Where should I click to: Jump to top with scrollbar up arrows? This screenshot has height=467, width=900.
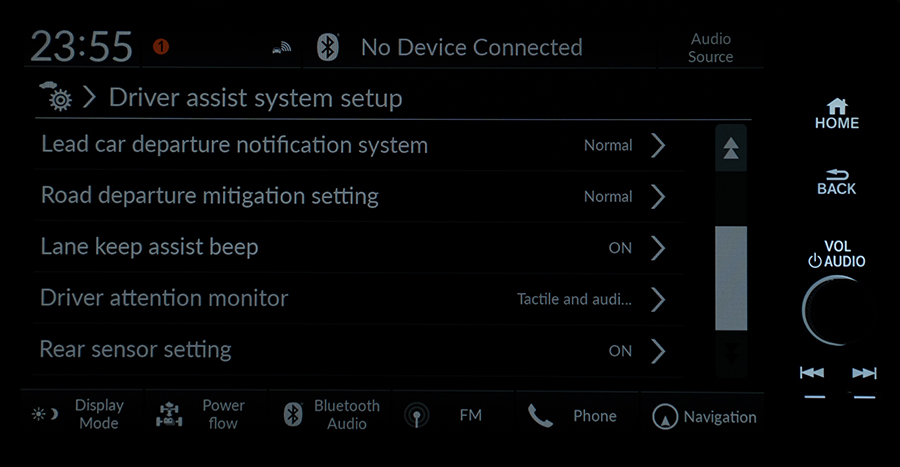(x=731, y=148)
